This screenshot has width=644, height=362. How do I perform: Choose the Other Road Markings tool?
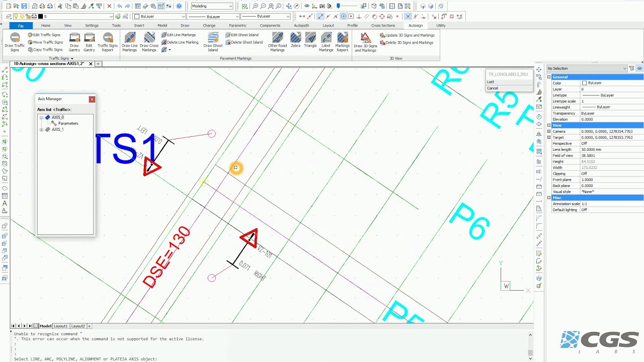click(x=277, y=42)
